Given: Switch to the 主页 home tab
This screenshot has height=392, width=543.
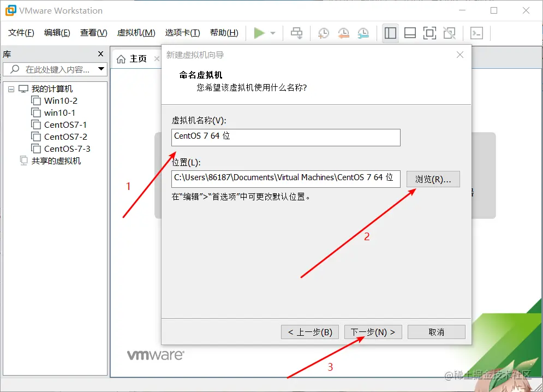Looking at the screenshot, I should point(138,59).
